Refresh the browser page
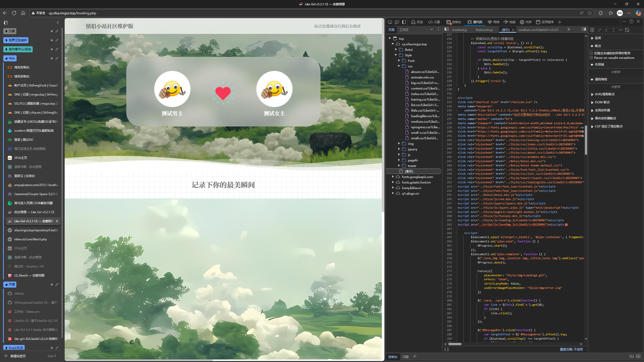Viewport: 644px width, 362px height. coord(14,13)
